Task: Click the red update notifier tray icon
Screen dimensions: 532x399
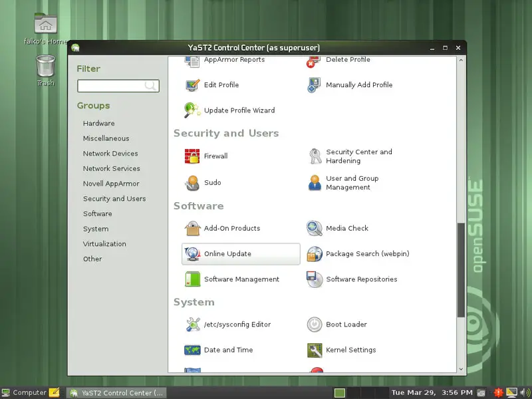Action: pos(498,392)
